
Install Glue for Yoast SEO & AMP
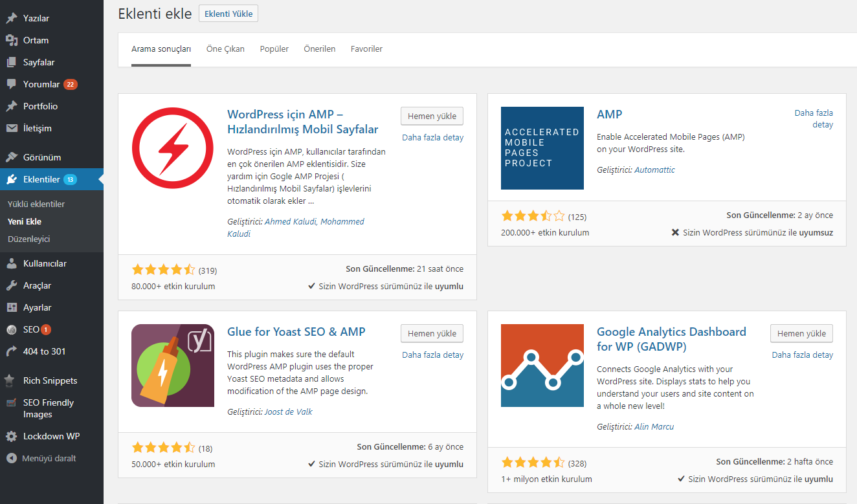[x=432, y=334]
